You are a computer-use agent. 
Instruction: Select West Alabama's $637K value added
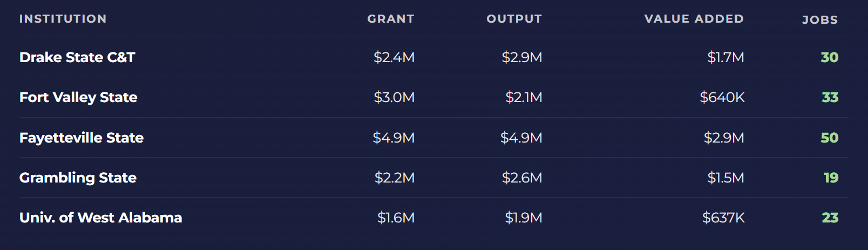pos(723,218)
